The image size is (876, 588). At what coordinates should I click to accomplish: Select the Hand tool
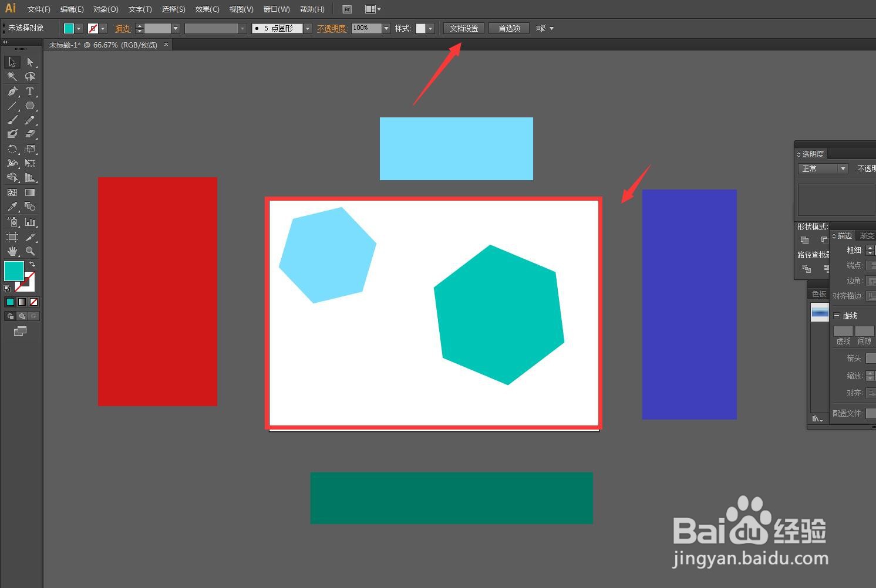point(12,251)
